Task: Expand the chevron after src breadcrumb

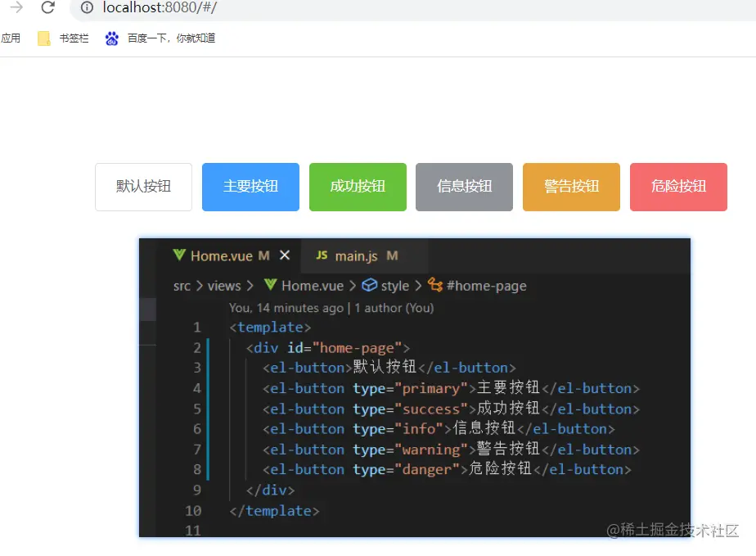Action: [199, 286]
